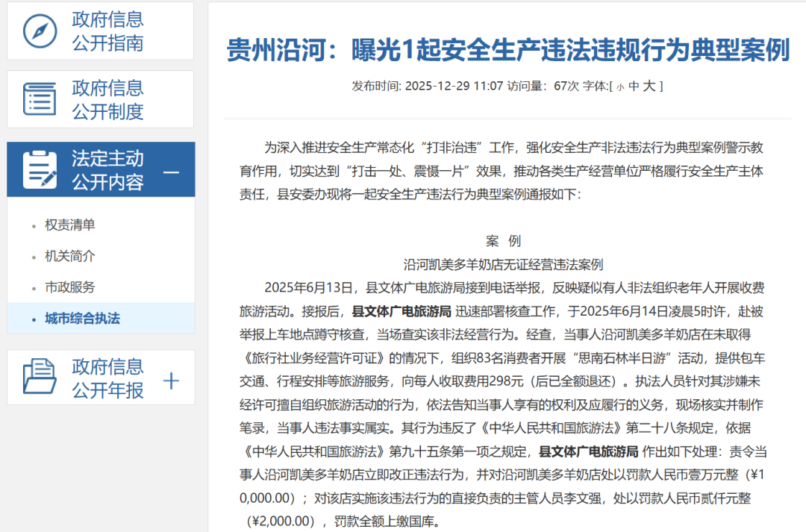Click the subtitle 沿河凯美多羊奶店无证经营违法案例
This screenshot has width=806, height=532.
point(503,265)
